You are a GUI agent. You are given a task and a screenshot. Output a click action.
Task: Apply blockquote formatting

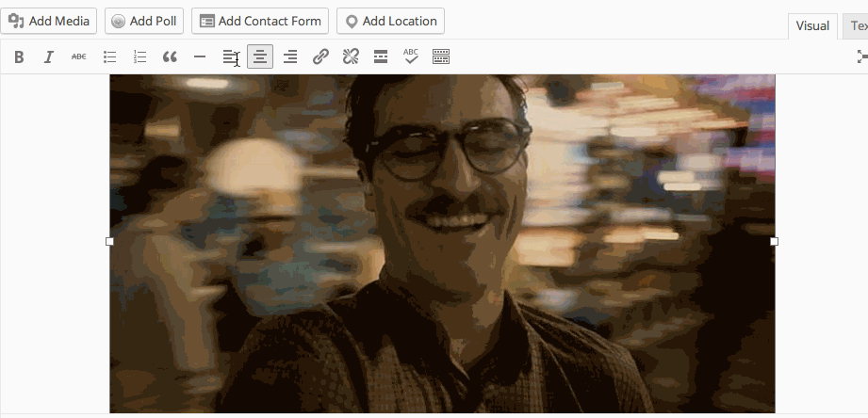pyautogui.click(x=170, y=57)
